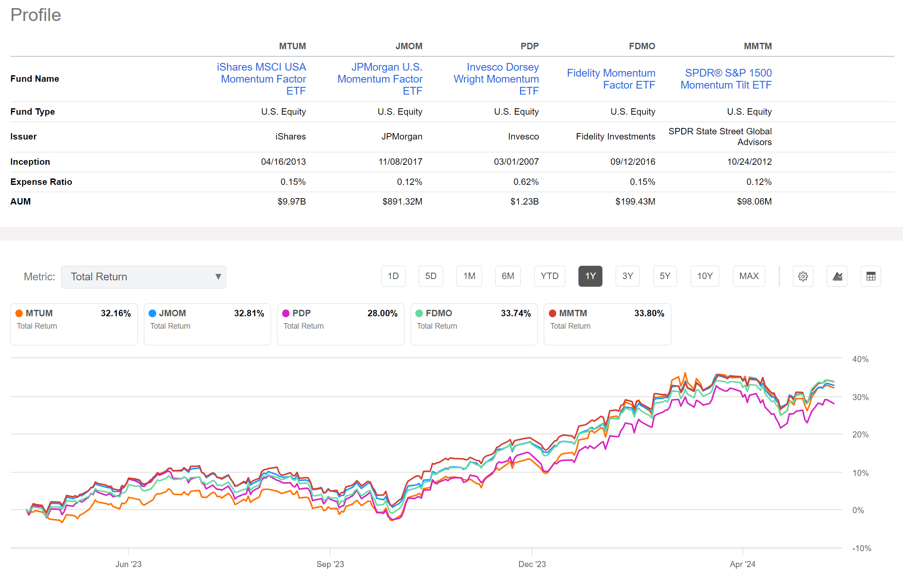Toggle PDP series with its magenta dot
Image resolution: width=903 pixels, height=588 pixels.
pyautogui.click(x=286, y=313)
